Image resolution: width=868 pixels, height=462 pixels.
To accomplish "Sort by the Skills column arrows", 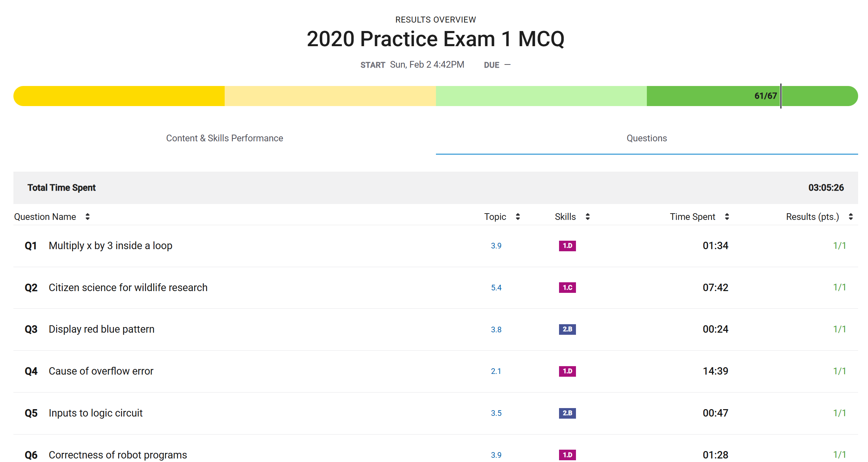I will (588, 217).
